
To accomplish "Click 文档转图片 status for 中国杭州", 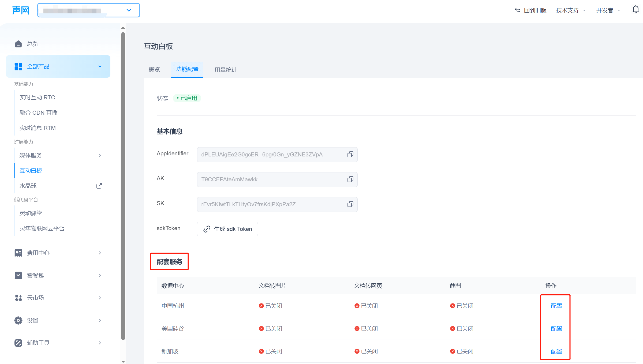I will tap(270, 306).
